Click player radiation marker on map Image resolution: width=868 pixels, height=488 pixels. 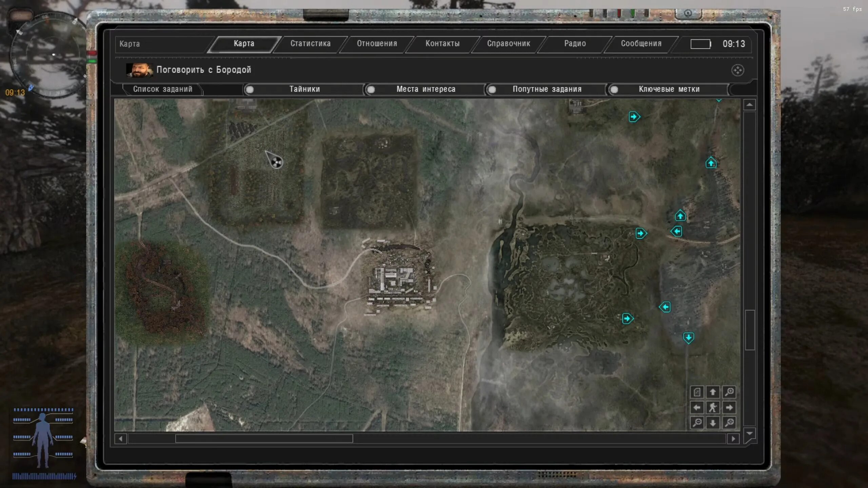click(277, 162)
